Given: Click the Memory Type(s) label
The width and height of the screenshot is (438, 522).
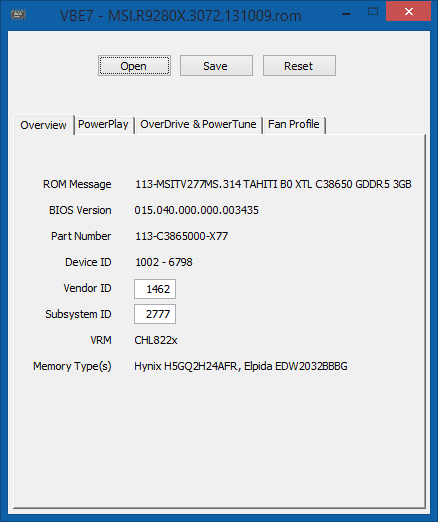Looking at the screenshot, I should point(72,366).
